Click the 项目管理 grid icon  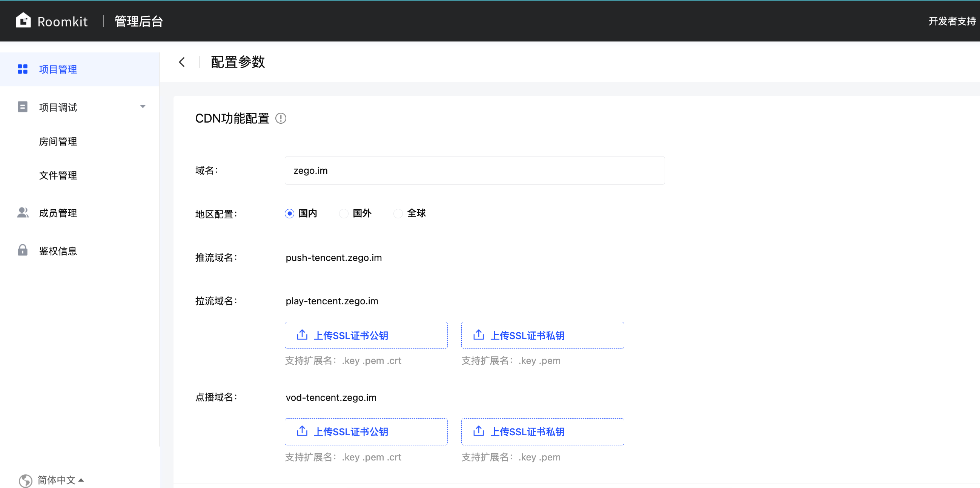[x=23, y=69]
